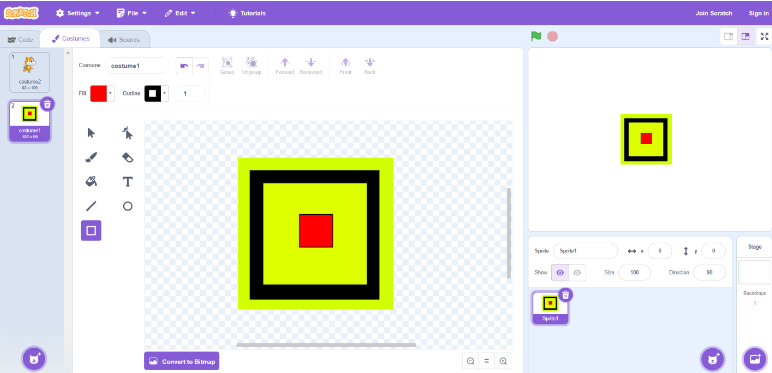Image resolution: width=772 pixels, height=373 pixels.
Task: Delete costume1 with its trash icon
Action: pyautogui.click(x=47, y=104)
